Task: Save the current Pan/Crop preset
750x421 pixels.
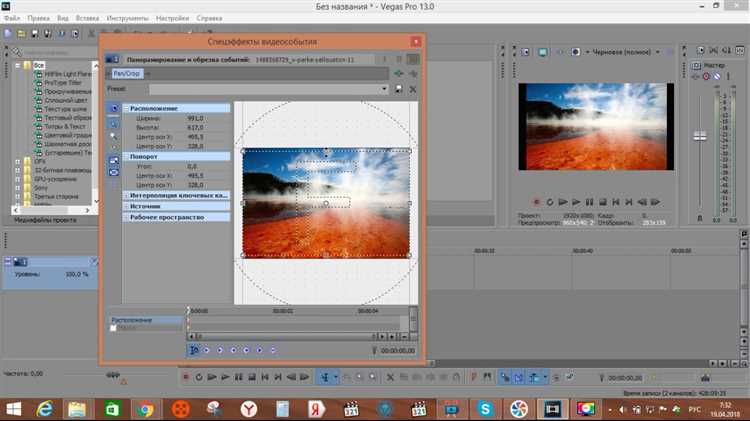Action: (398, 89)
